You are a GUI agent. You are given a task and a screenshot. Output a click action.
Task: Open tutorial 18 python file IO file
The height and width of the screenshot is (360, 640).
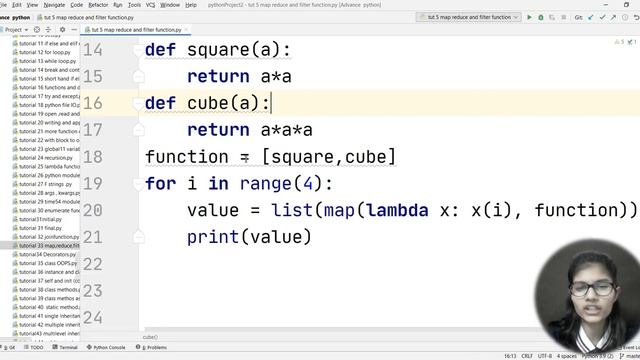(x=46, y=105)
